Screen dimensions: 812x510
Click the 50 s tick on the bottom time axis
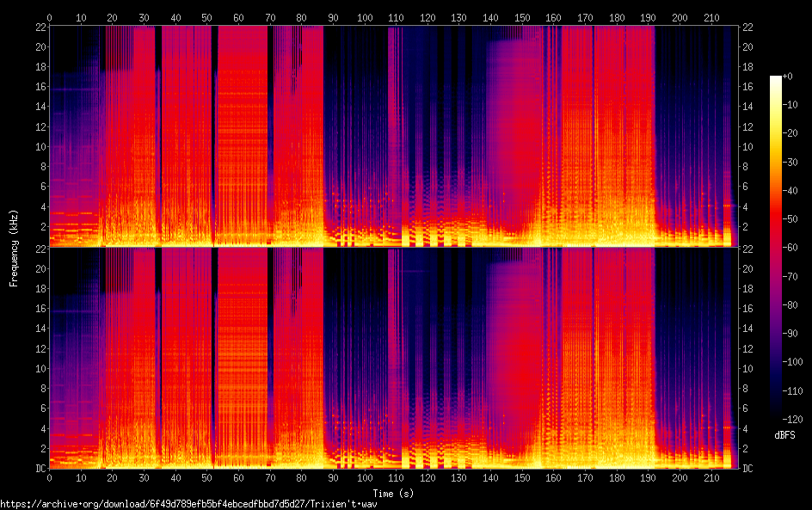(x=206, y=477)
